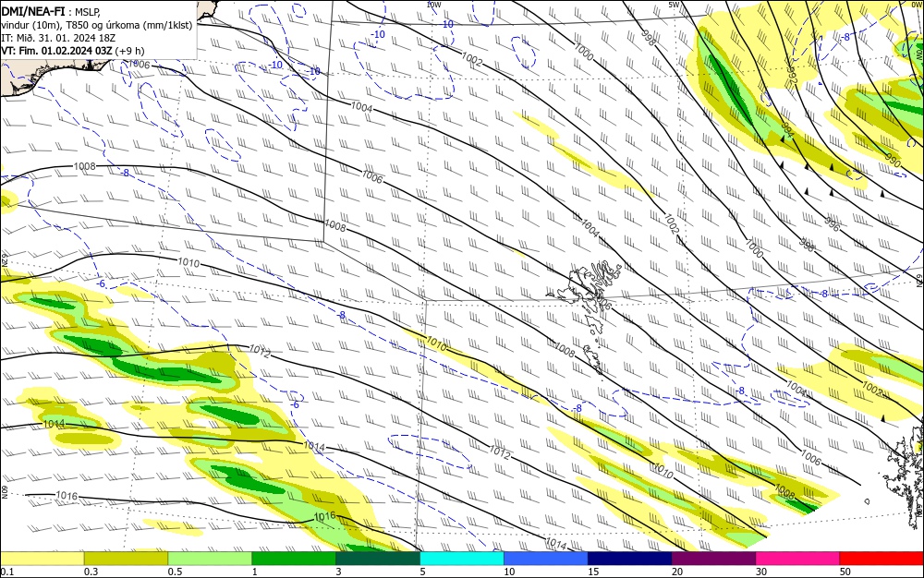Click the '20' legend scale value
This screenshot has height=578, width=924.
click(x=677, y=572)
